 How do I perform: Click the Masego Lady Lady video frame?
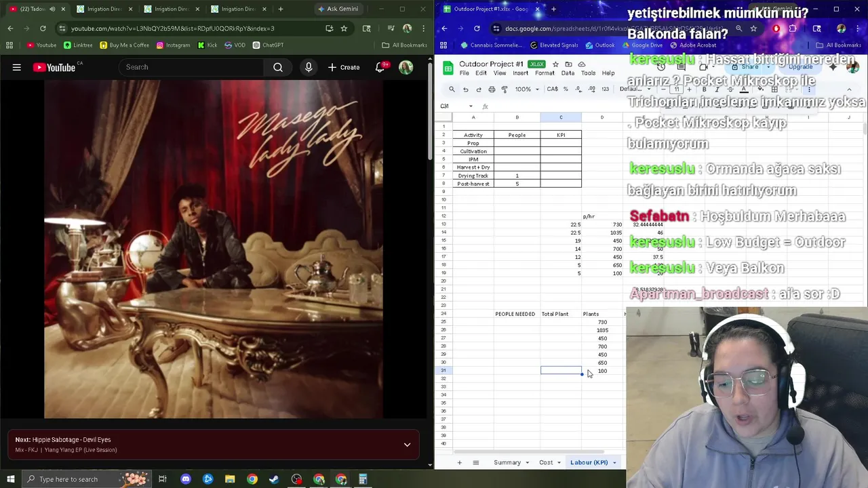tap(214, 249)
